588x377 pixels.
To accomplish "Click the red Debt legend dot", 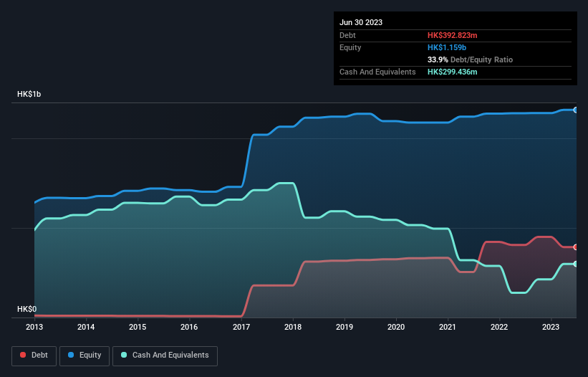I will 23,355.
